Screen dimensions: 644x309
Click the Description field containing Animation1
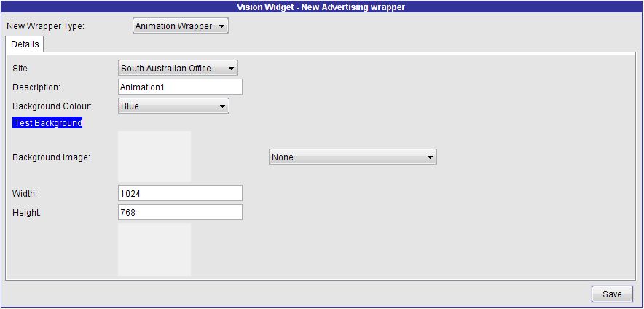tap(179, 87)
